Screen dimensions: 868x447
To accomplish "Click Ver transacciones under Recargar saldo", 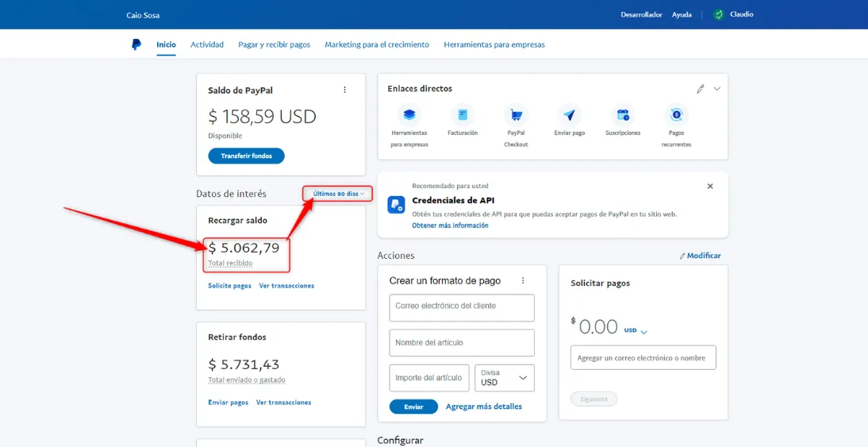I will point(286,286).
